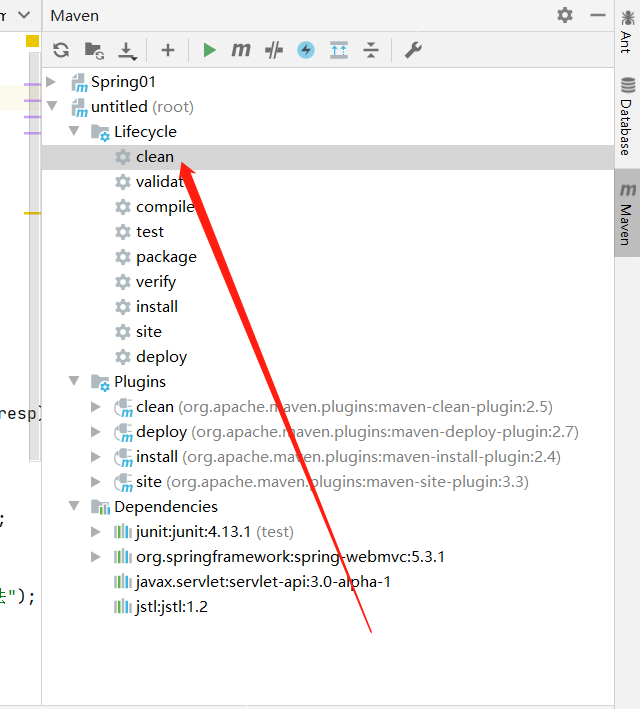The height and width of the screenshot is (709, 640).
Task: Open Maven panel gear options
Action: point(564,15)
